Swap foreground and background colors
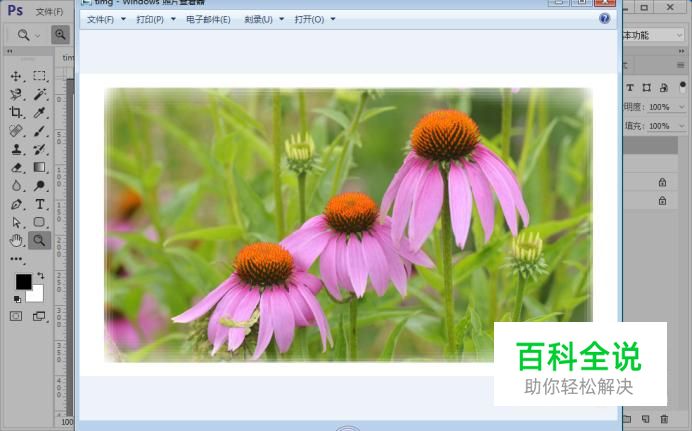This screenshot has height=431, width=692. coord(41,275)
